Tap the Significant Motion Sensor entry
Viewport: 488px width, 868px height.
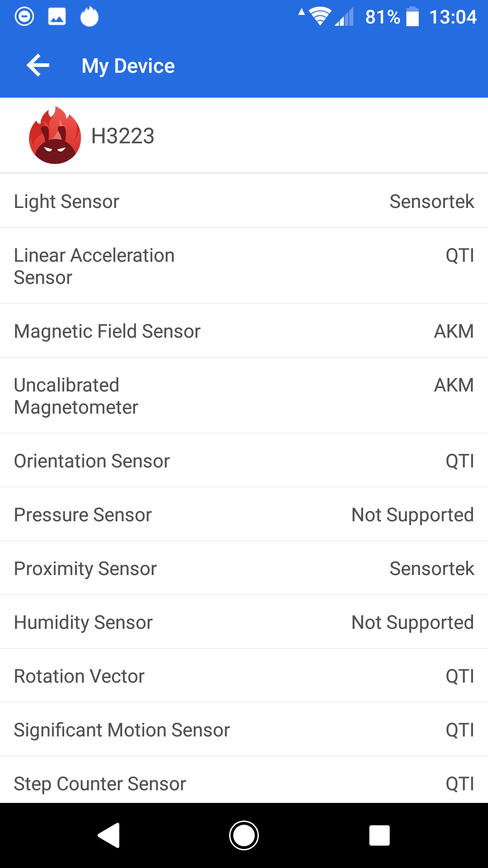[x=244, y=730]
